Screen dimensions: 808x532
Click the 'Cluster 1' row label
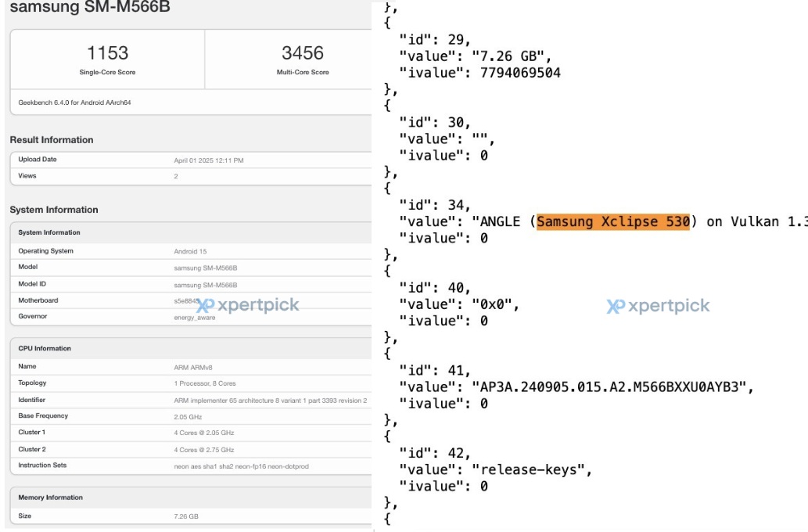point(32,433)
